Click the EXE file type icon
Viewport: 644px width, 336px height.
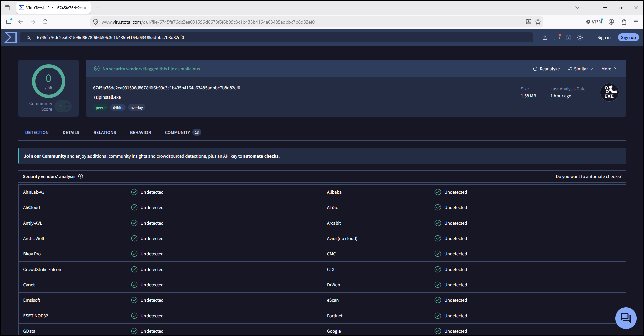pyautogui.click(x=609, y=92)
